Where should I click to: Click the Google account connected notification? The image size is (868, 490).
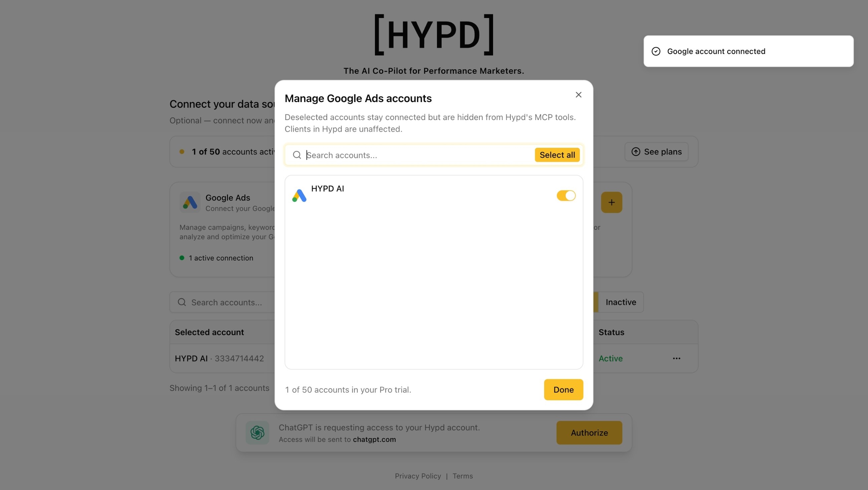coord(748,51)
